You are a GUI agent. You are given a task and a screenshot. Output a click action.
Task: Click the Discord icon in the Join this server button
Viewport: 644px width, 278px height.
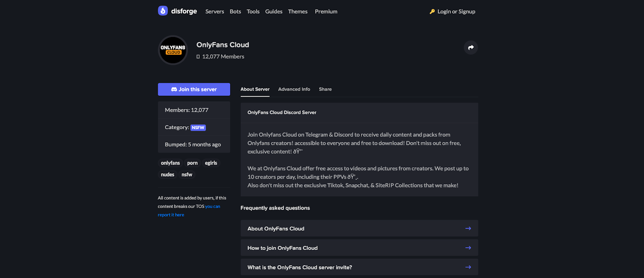174,89
